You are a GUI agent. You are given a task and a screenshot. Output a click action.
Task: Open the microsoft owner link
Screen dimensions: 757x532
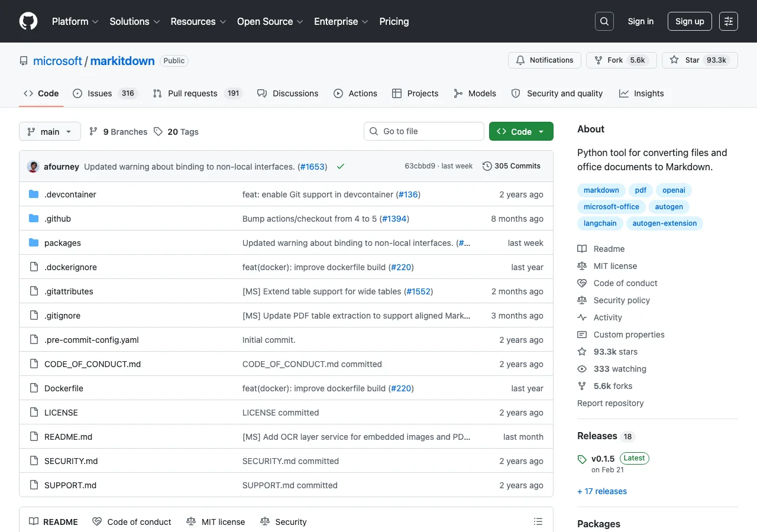click(57, 61)
